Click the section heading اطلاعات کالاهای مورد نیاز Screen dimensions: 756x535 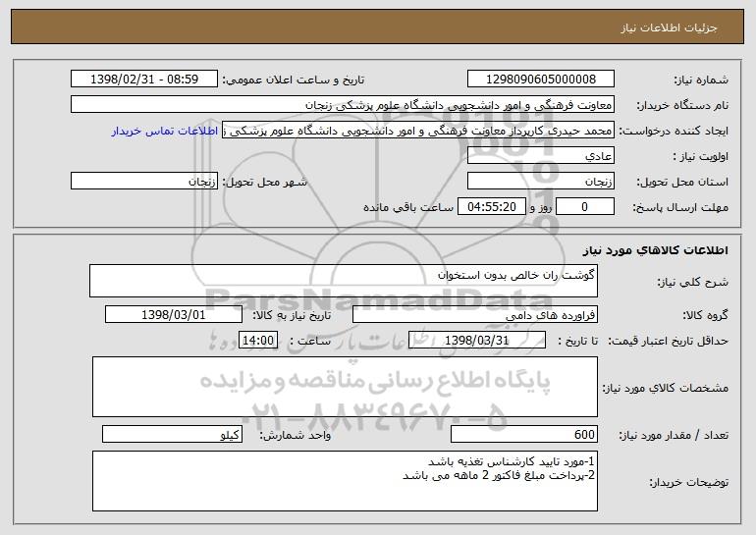[x=655, y=250]
